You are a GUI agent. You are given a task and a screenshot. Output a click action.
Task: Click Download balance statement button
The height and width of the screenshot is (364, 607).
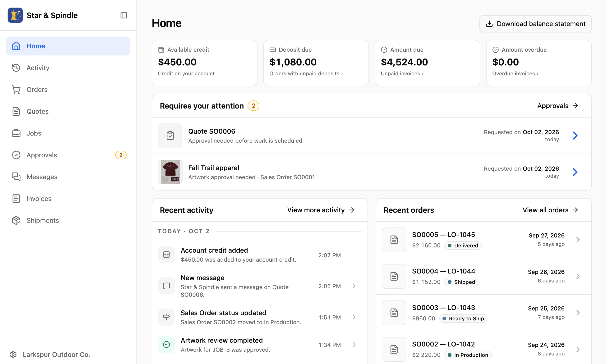coord(536,24)
